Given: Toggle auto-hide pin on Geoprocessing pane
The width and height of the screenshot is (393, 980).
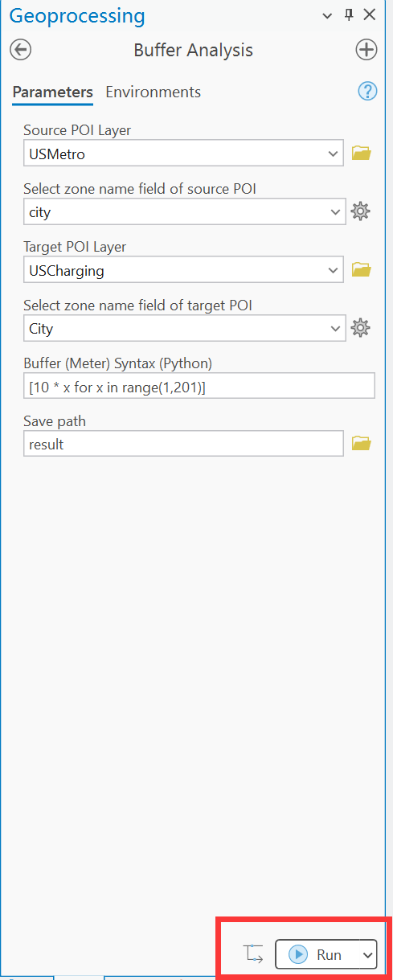Looking at the screenshot, I should pyautogui.click(x=349, y=14).
